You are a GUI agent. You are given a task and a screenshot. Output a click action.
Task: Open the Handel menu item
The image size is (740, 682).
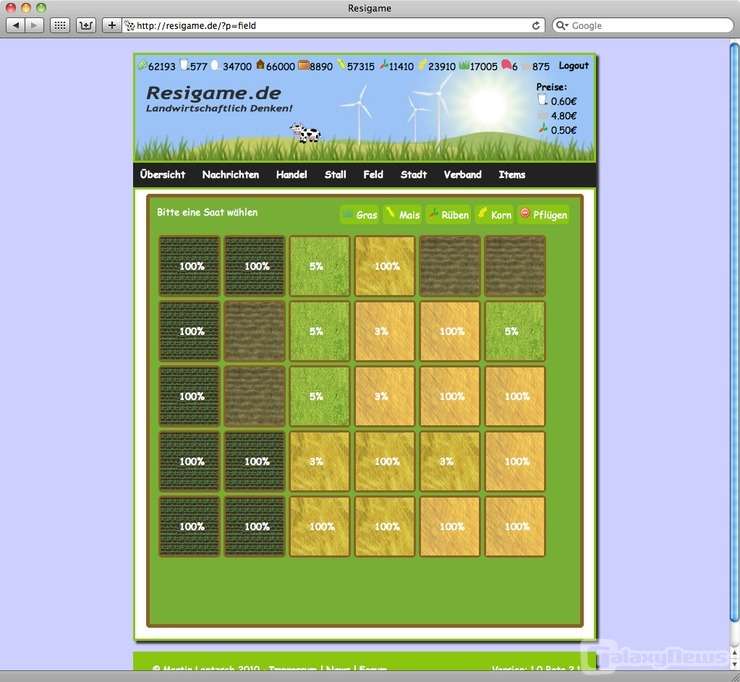pyautogui.click(x=292, y=175)
